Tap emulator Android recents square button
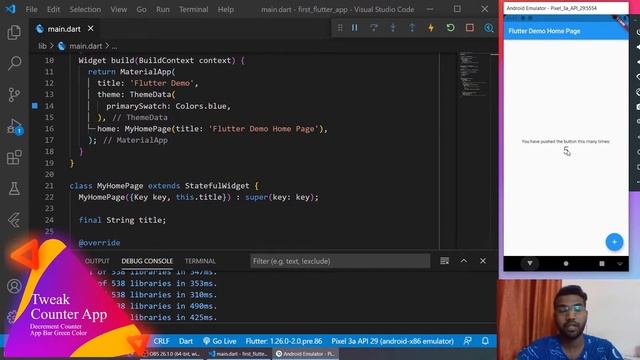640x360 pixels. [x=602, y=264]
